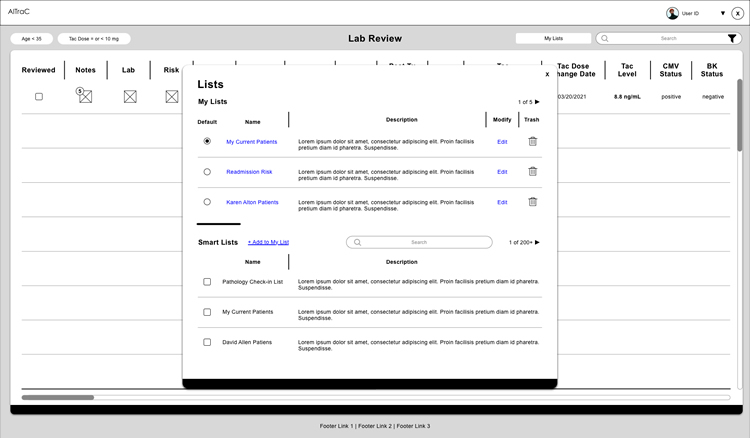Close the Lists dialog with x
The height and width of the screenshot is (438, 750).
(x=547, y=74)
